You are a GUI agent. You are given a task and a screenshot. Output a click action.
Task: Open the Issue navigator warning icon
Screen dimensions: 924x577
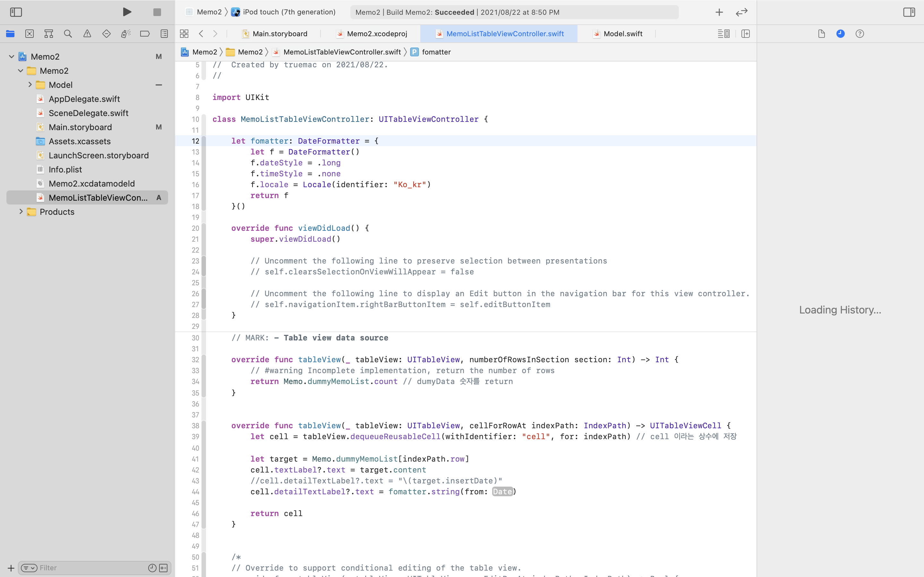[87, 34]
